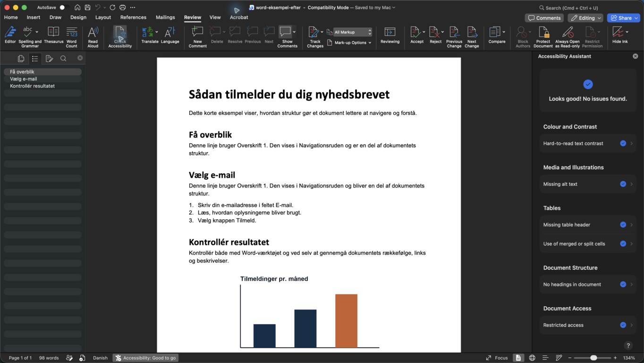Open the Mailings ribbon tab
Image resolution: width=644 pixels, height=363 pixels.
(x=165, y=17)
